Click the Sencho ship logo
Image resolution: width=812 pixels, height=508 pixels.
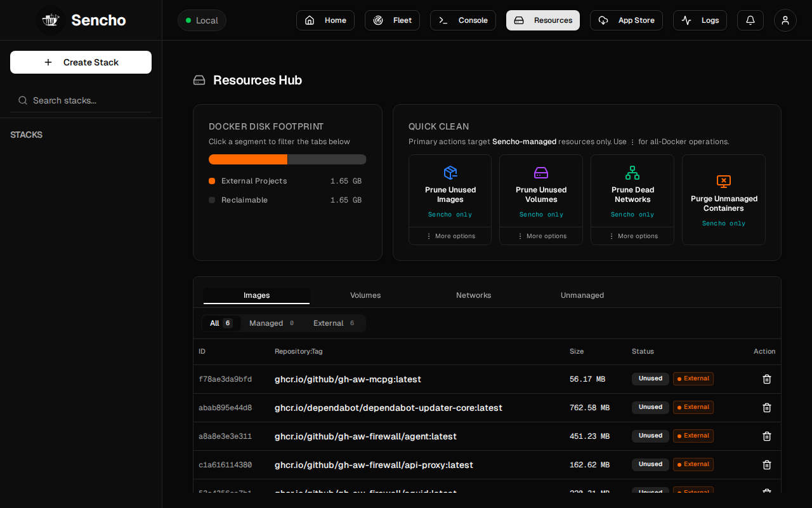pyautogui.click(x=51, y=20)
